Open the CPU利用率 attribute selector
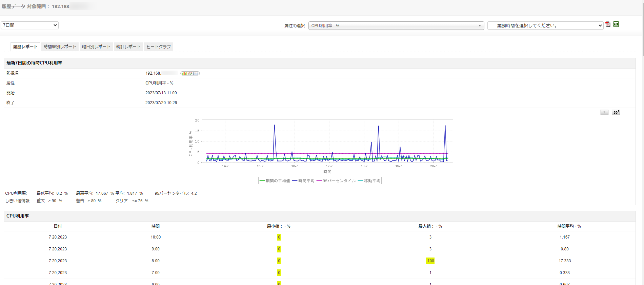Viewport: 644px width, 285px height. pos(396,26)
